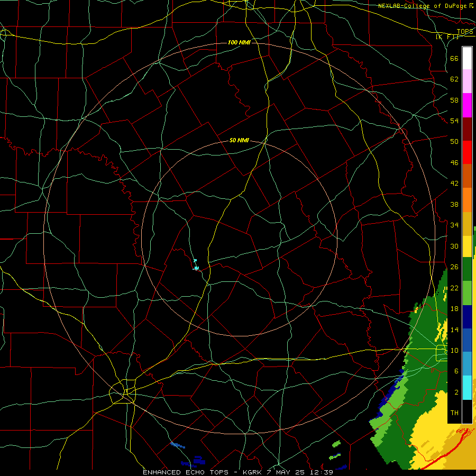Select the medium blue swatch between 14 and 10
Image resolution: width=476 pixels, height=476 pixels.
[x=467, y=340]
